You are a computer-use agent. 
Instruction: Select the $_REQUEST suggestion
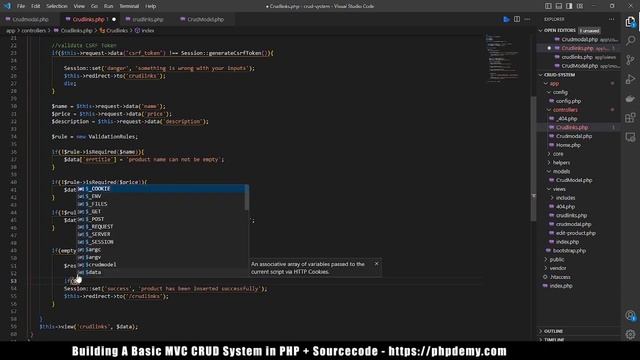coord(161,227)
